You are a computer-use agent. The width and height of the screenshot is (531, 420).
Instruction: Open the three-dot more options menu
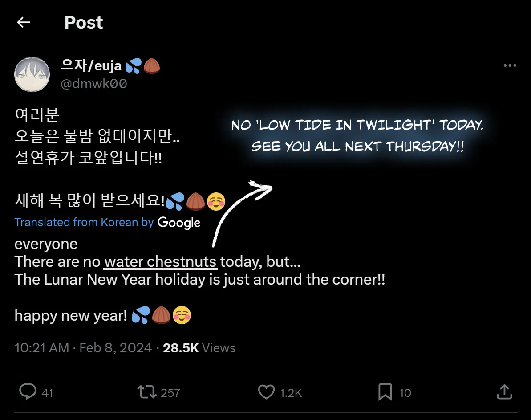(510, 66)
